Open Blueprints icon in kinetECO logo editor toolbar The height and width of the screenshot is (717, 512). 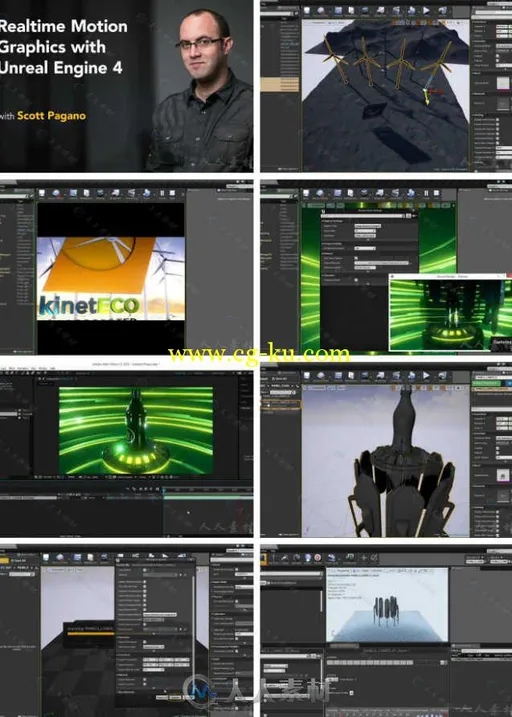[x=116, y=193]
